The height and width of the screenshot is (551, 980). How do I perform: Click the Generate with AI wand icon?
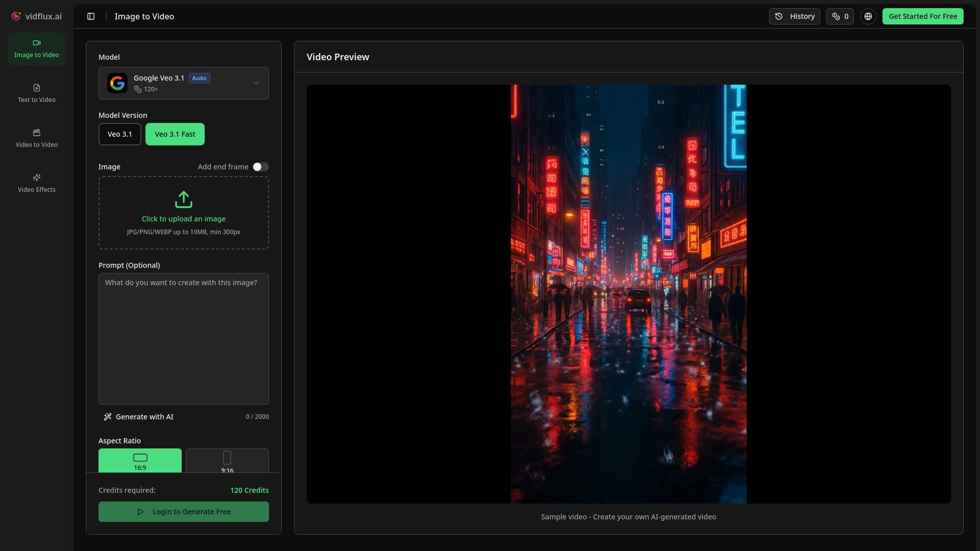point(108,417)
